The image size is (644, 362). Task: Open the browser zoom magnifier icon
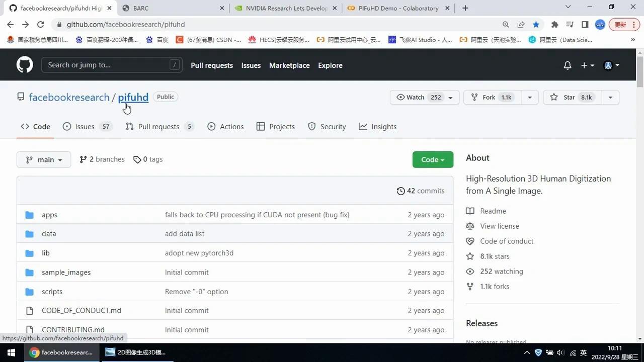(506, 25)
